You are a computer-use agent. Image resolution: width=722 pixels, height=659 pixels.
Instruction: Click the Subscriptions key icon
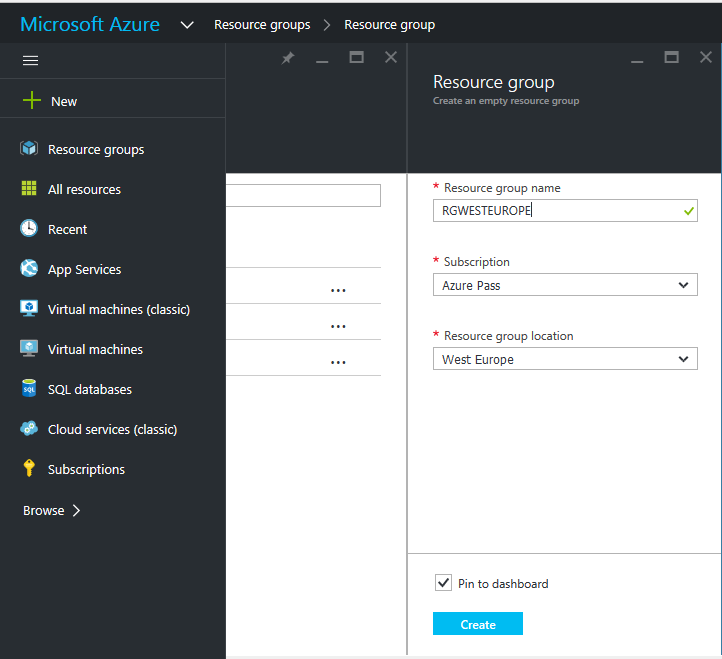tap(29, 468)
